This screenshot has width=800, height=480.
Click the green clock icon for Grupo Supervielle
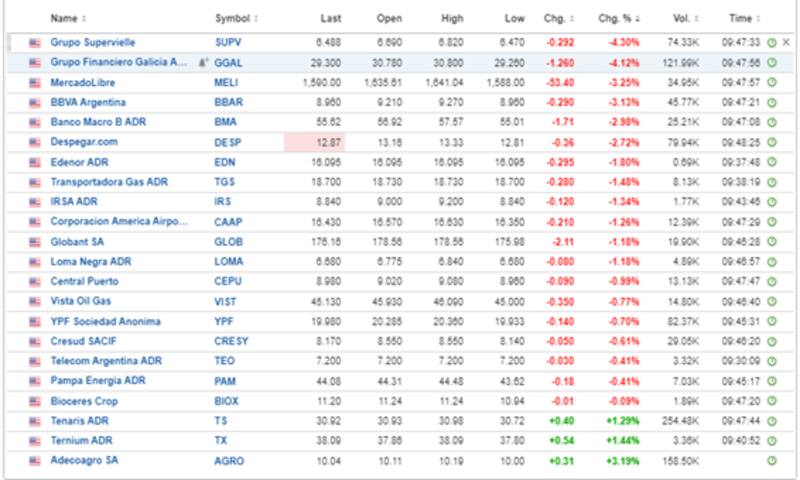click(771, 42)
